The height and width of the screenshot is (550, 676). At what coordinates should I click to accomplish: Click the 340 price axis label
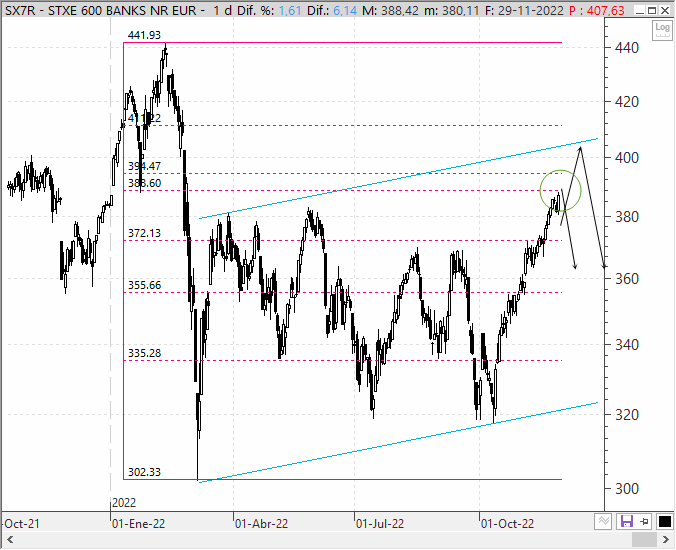[x=627, y=345]
